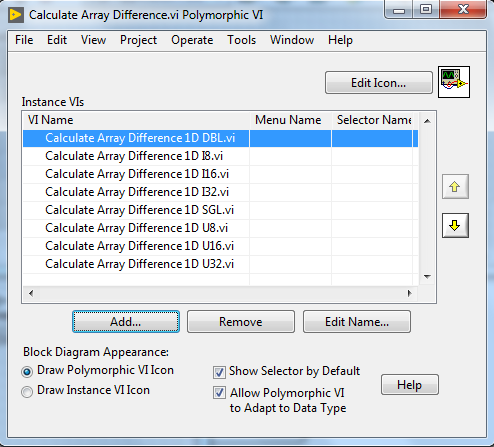The width and height of the screenshot is (494, 447).
Task: Click the horizontal scroll right arrow
Action: point(409,293)
